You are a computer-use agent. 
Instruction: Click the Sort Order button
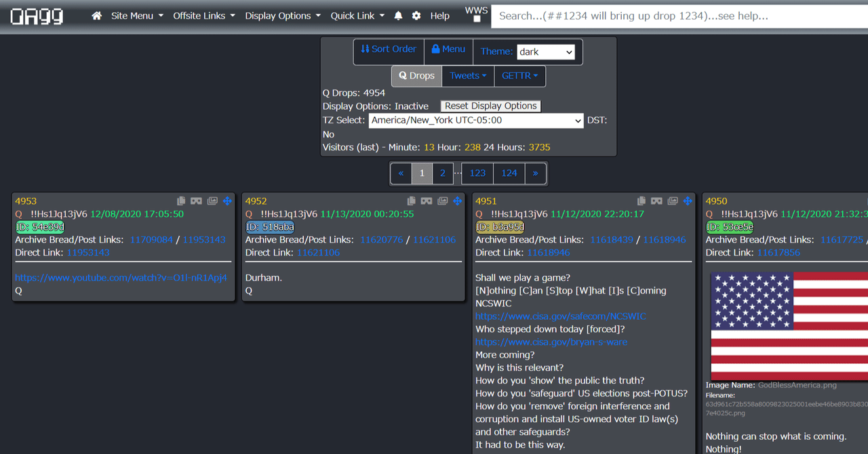click(389, 49)
